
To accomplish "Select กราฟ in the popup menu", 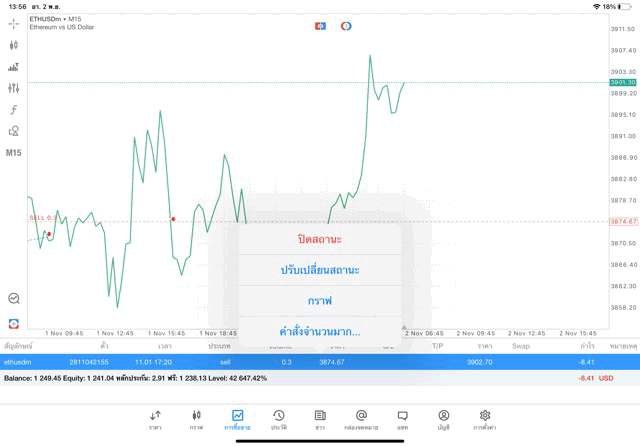I will (x=320, y=300).
